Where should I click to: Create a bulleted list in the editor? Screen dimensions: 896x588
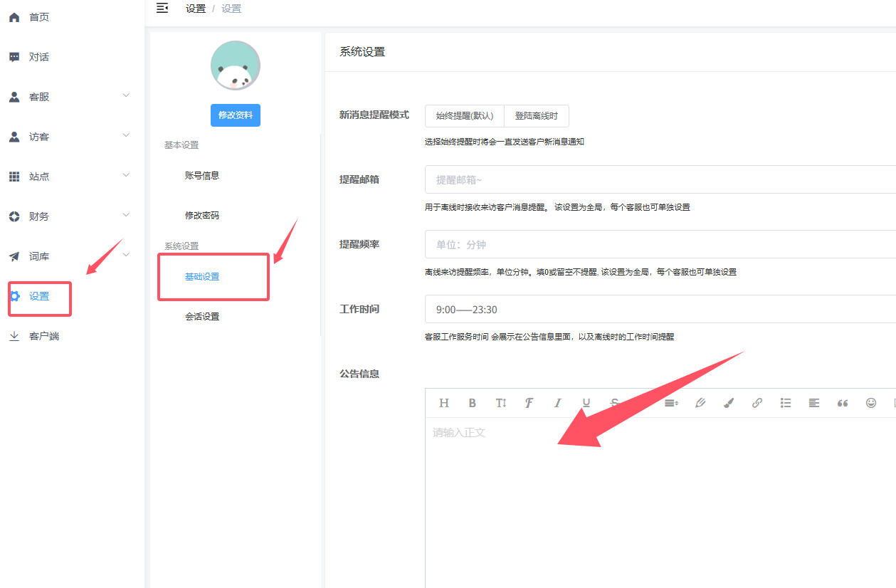click(785, 402)
